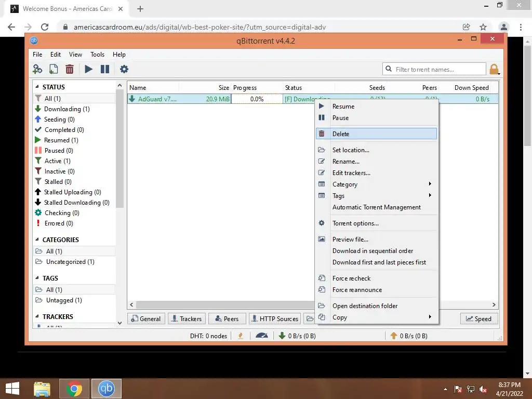
Task: Click the Add torrent file toolbar icon
Action: (54, 69)
